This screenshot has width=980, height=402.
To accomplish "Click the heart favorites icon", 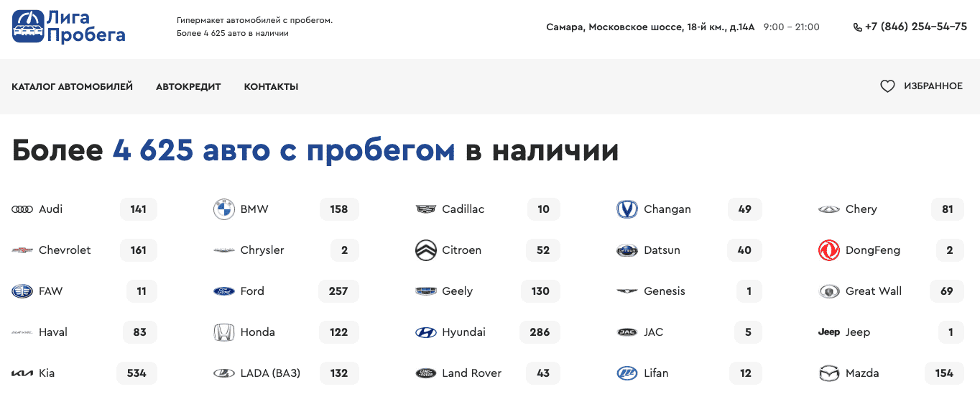I will (x=888, y=86).
